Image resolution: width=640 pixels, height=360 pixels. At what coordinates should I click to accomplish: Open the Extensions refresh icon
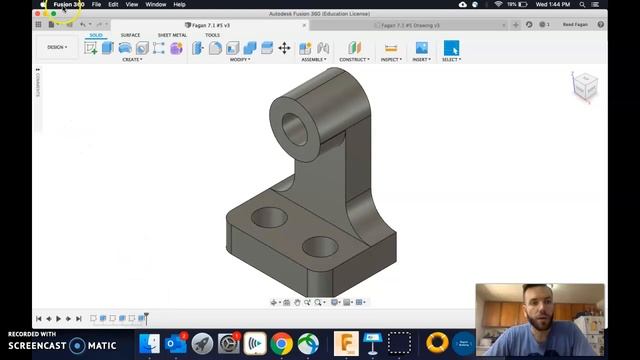pyautogui.click(x=529, y=24)
